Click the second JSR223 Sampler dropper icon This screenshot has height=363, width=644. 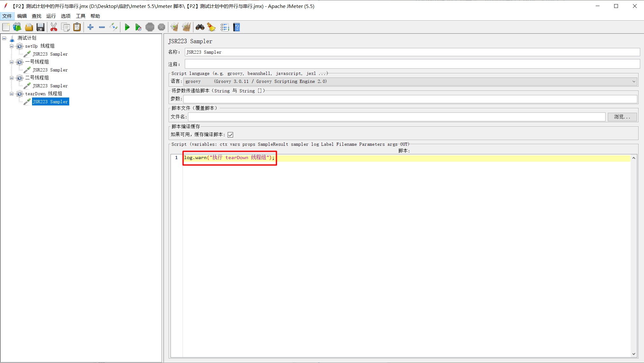[x=27, y=70]
